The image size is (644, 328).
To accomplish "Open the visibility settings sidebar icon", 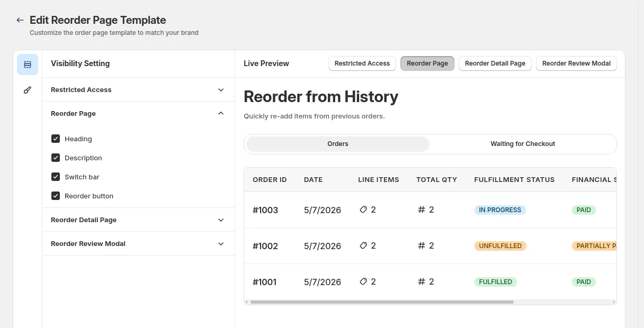I will pos(28,65).
